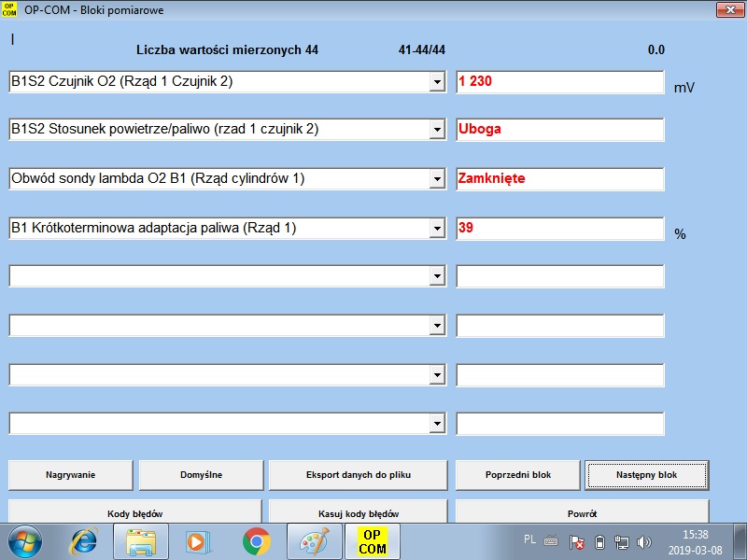
Task: Click the OP-COM taskbar icon
Action: coord(372,541)
